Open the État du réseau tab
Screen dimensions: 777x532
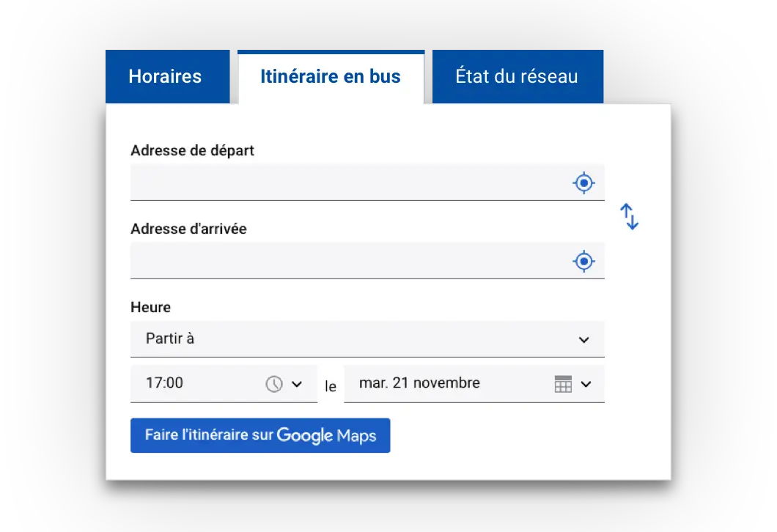coord(518,77)
